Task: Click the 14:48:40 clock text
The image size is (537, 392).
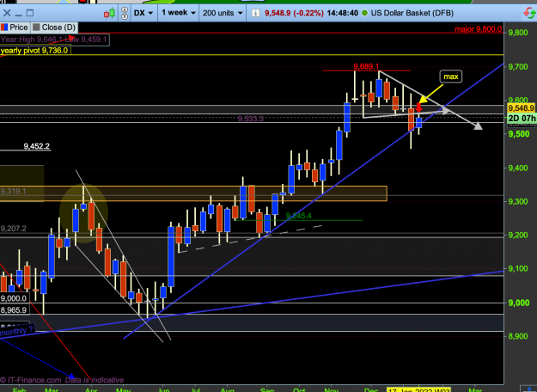Action: pos(343,13)
